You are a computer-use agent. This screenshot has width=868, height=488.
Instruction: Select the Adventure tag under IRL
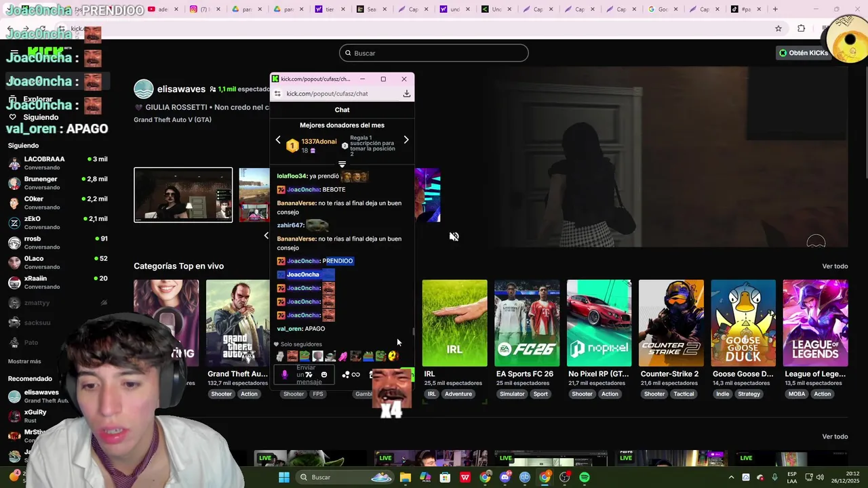coord(458,394)
